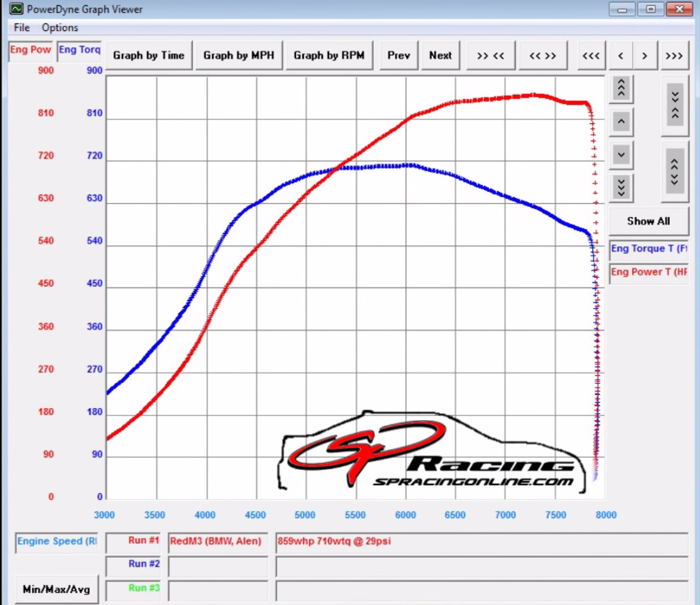Click the single up chevron button
This screenshot has width=700, height=605.
click(621, 121)
